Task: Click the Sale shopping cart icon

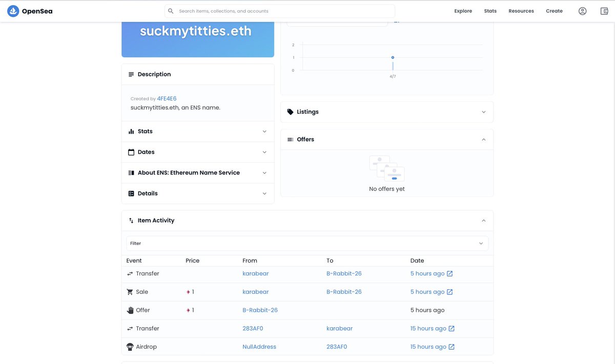Action: 130,292
